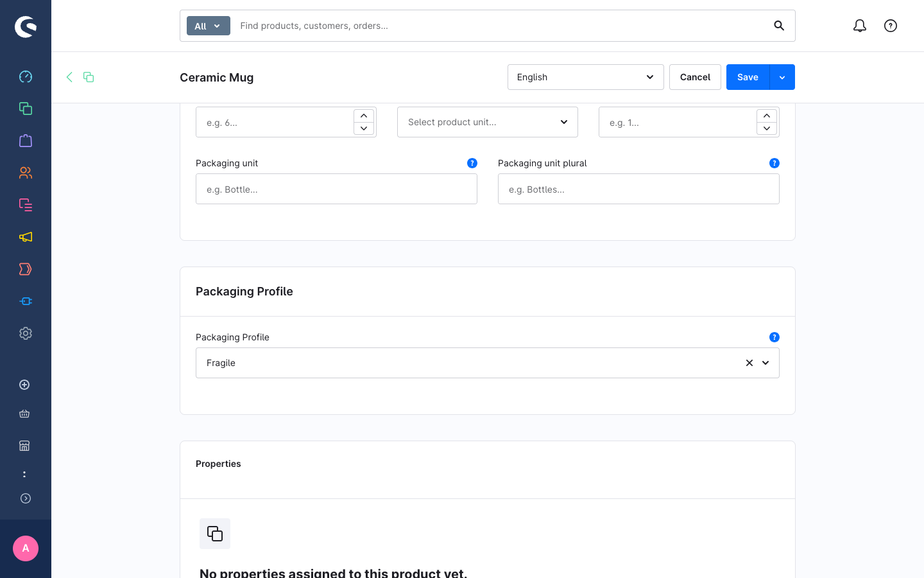Expand the Save options arrow
The image size is (924, 578).
pyautogui.click(x=782, y=77)
